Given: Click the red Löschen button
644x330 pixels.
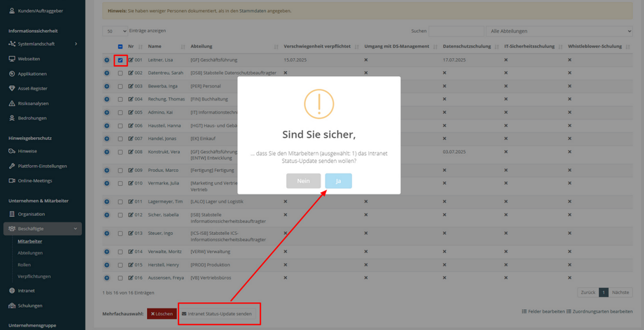Looking at the screenshot, I should click(x=162, y=314).
